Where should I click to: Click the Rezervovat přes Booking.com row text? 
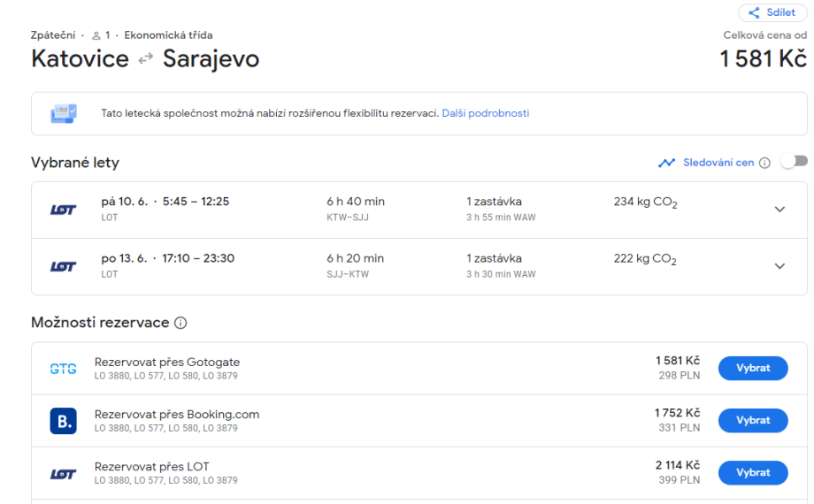click(177, 414)
